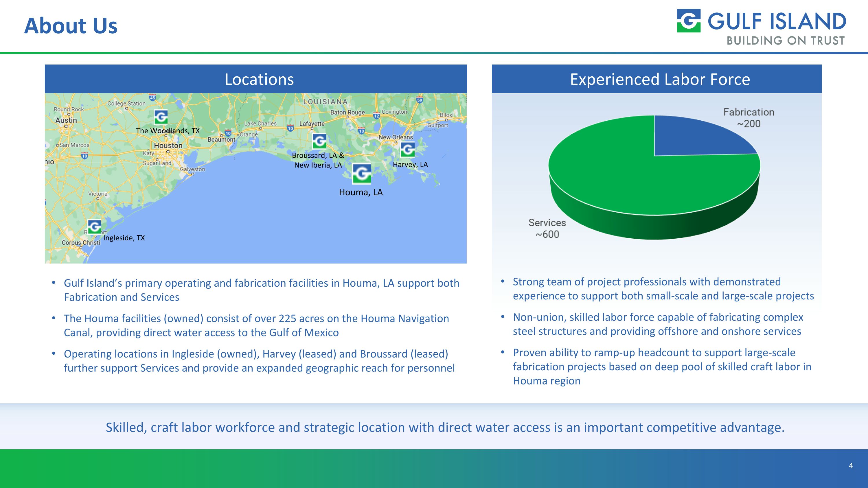Viewport: 868px width, 488px height.
Task: Click the Gulf Island logo icon
Action: click(688, 21)
